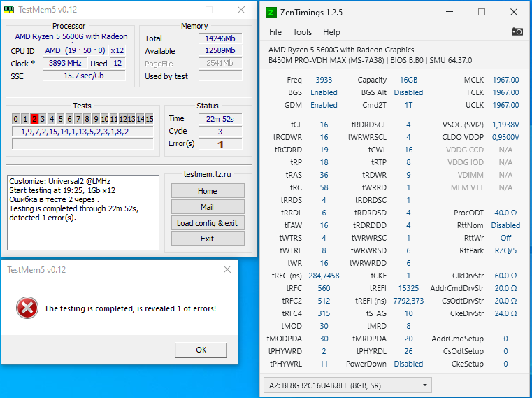
Task: Click the GDM Enabled value
Action: point(324,105)
